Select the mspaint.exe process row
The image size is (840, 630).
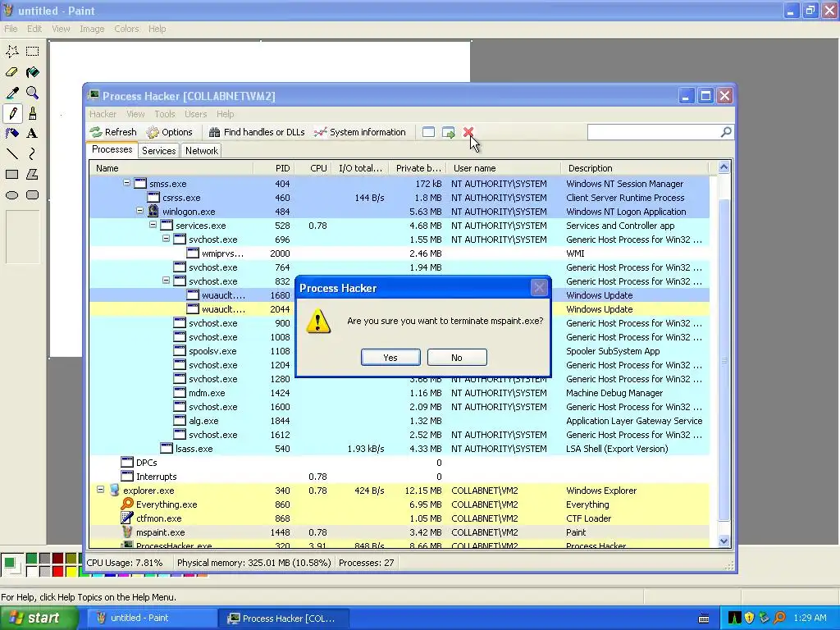pos(399,532)
